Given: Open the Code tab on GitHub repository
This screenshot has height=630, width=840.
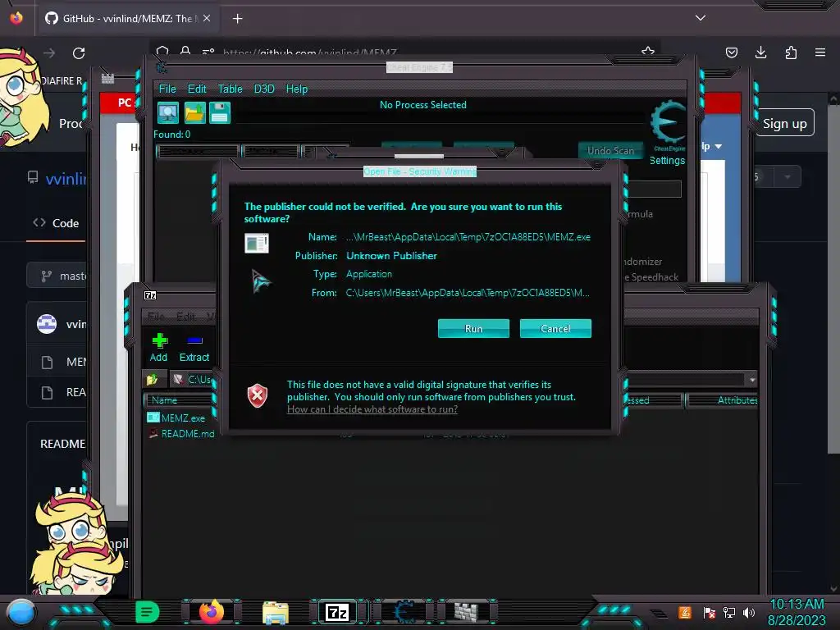Looking at the screenshot, I should [56, 223].
